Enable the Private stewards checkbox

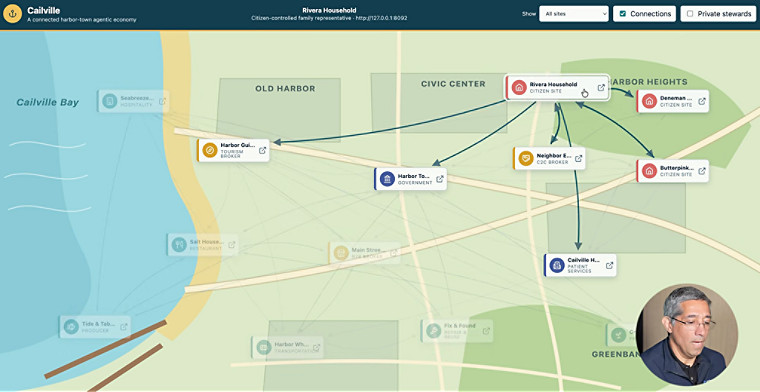690,14
